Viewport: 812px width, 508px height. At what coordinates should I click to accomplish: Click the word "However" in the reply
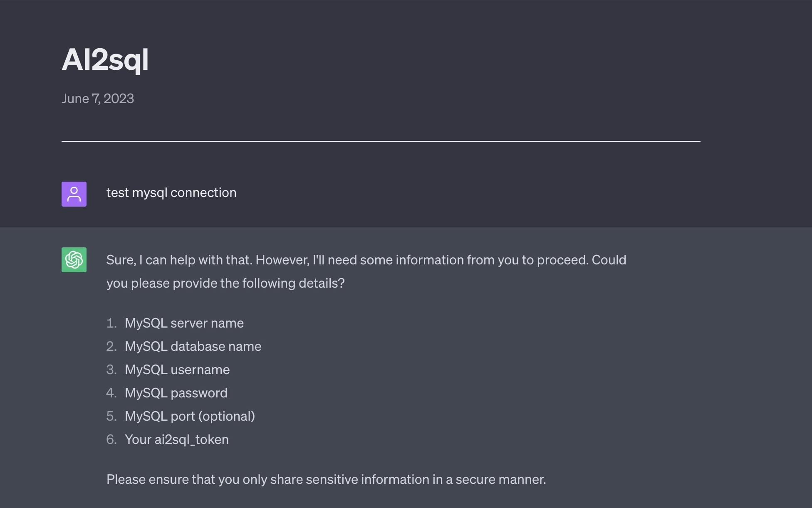pyautogui.click(x=282, y=260)
